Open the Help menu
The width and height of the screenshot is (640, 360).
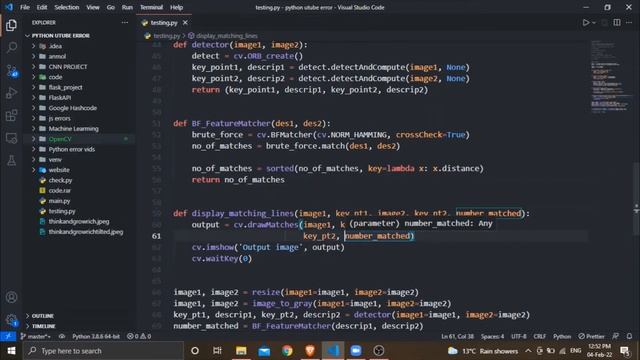(x=176, y=7)
